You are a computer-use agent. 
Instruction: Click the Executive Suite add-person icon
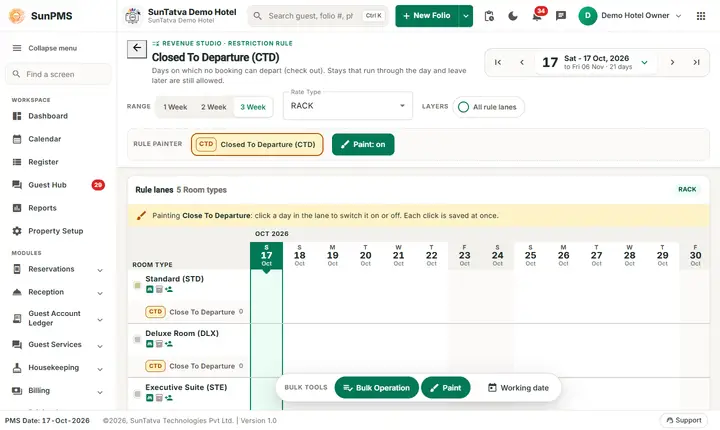point(169,398)
